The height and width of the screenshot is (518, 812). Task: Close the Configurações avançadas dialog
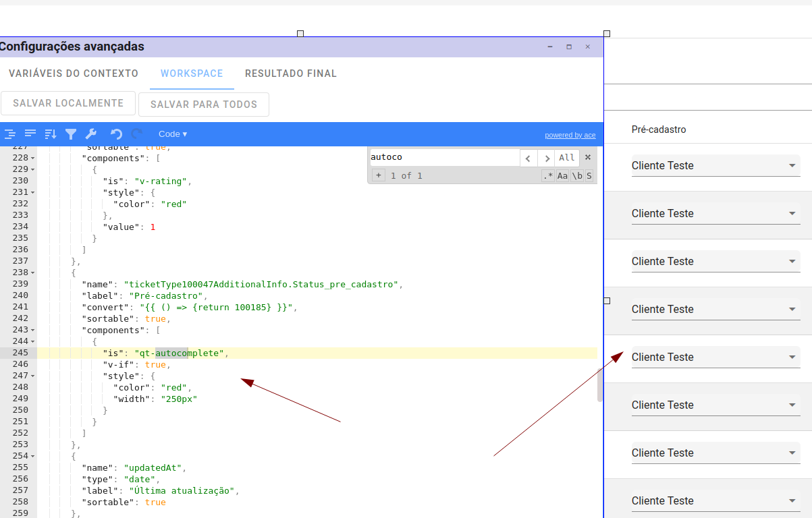pos(588,47)
